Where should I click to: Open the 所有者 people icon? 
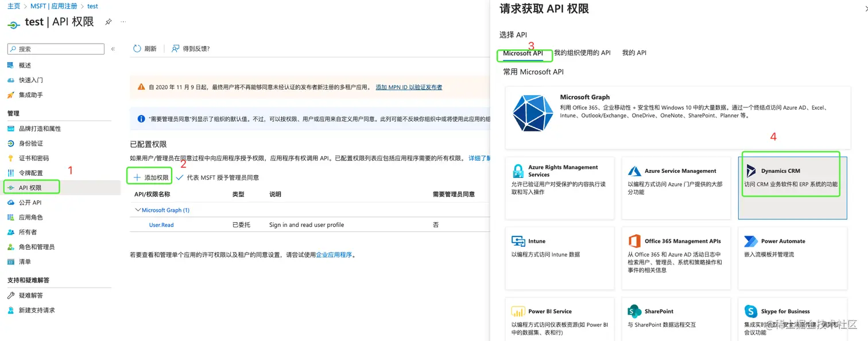click(x=10, y=232)
